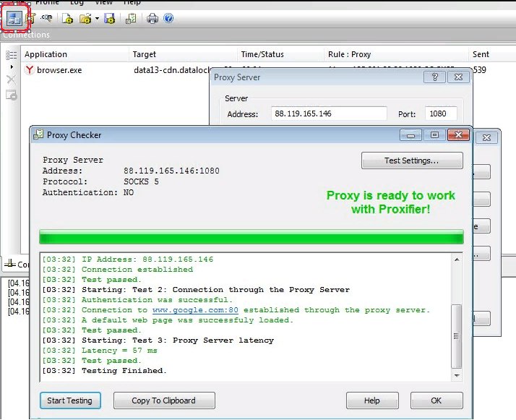The height and width of the screenshot is (420, 516).
Task: Click the Yandex icon of browser.exe
Action: click(30, 70)
